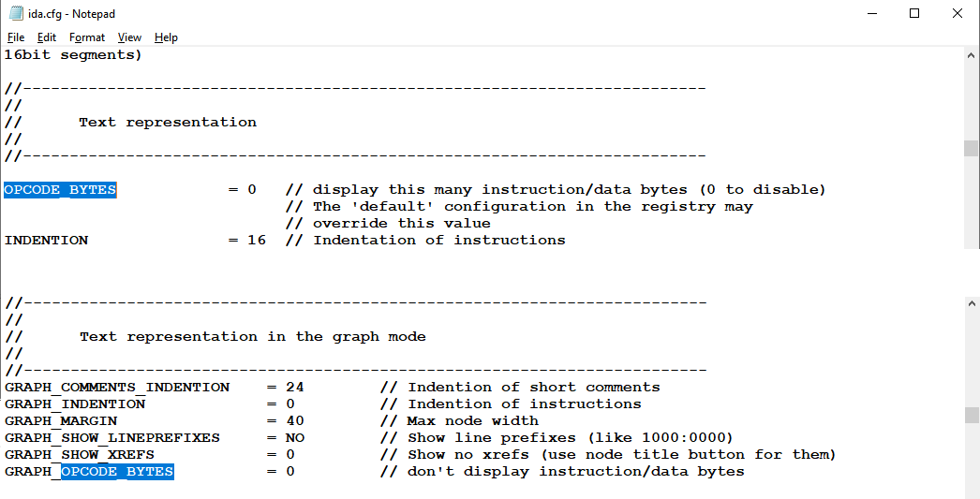Open the Help menu
The width and height of the screenshot is (980, 499).
[166, 37]
